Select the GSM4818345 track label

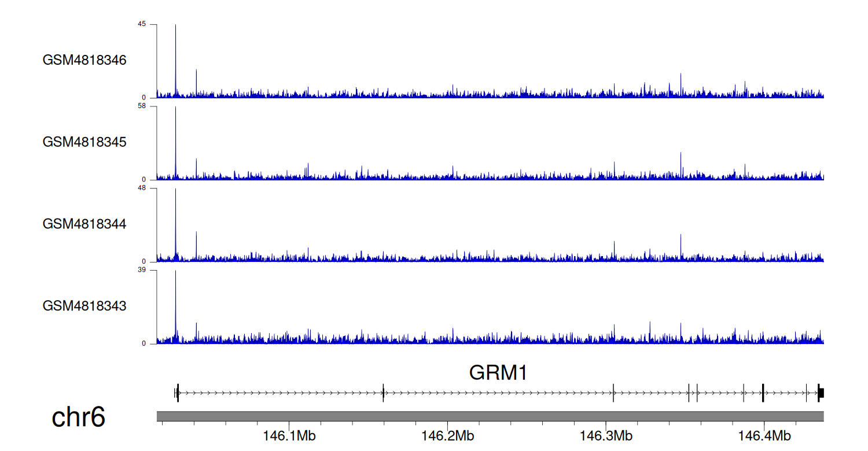point(84,142)
